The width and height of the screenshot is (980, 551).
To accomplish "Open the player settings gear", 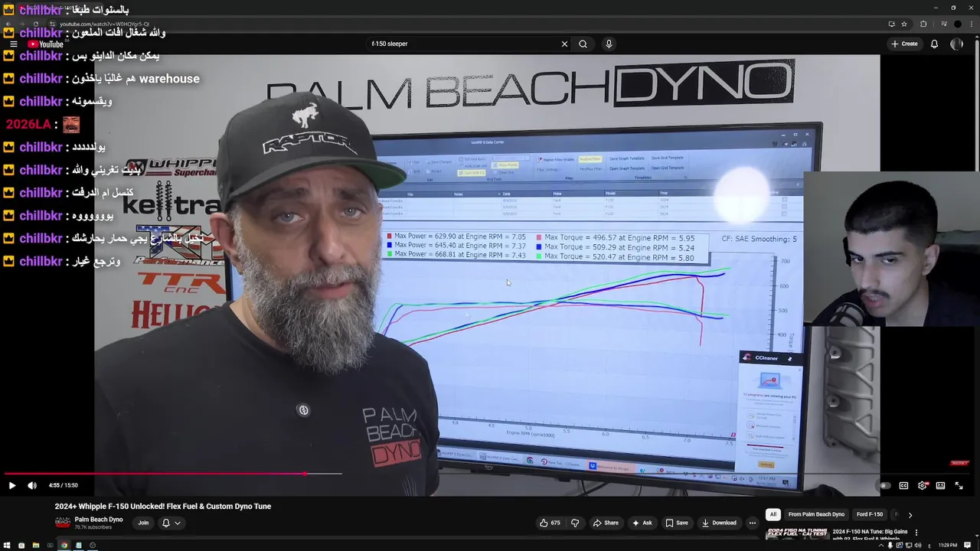I will [x=922, y=485].
